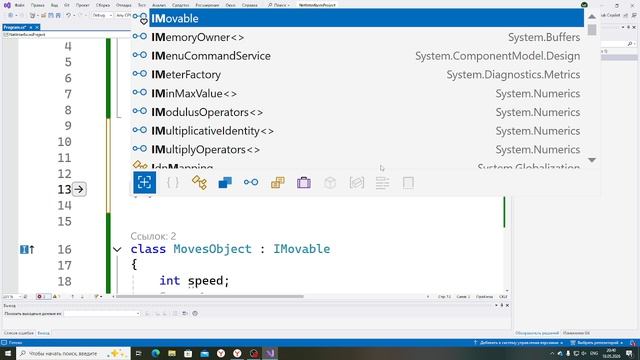Toggle the modules filter blue squares icon
This screenshot has height=360, width=640.
pyautogui.click(x=225, y=182)
